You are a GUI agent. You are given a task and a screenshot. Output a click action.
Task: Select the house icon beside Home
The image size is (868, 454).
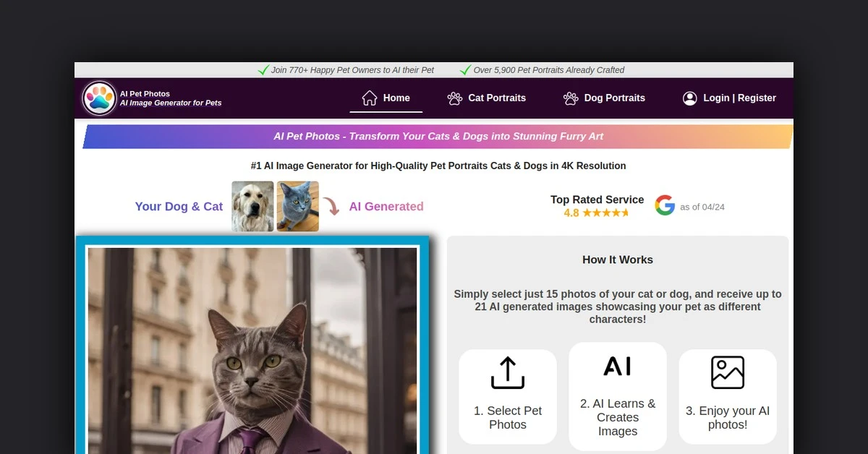click(369, 97)
